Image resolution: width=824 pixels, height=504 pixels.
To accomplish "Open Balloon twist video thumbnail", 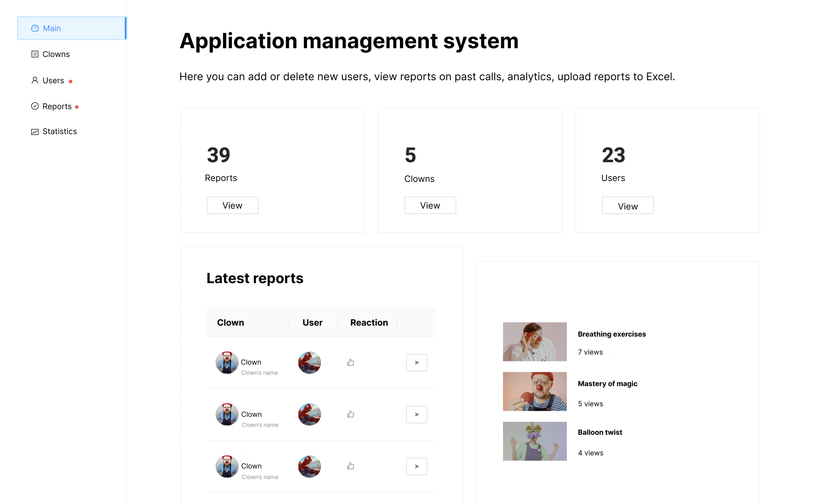I will pyautogui.click(x=535, y=441).
